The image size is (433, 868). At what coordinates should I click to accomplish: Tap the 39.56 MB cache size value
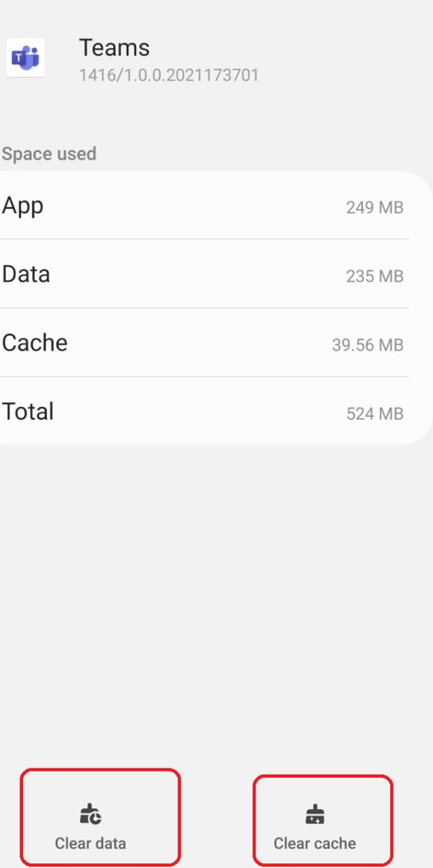coord(367,345)
